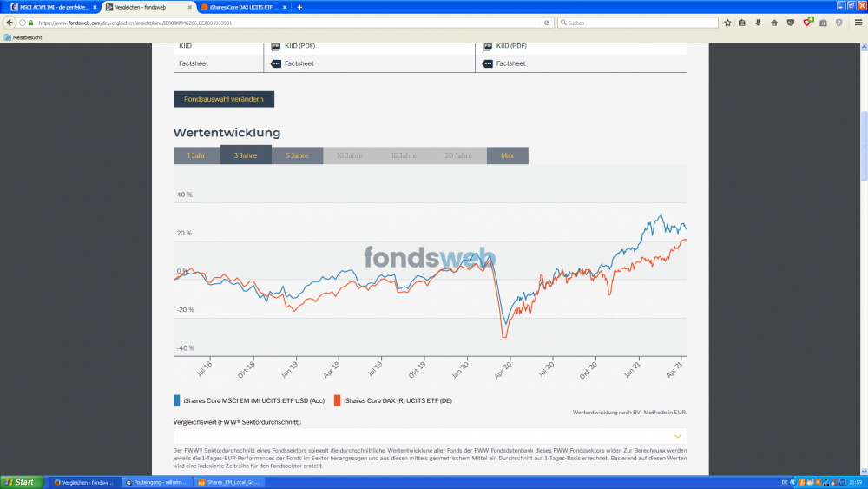Open the downloads arrow icon
This screenshot has height=489, width=868.
(x=758, y=23)
